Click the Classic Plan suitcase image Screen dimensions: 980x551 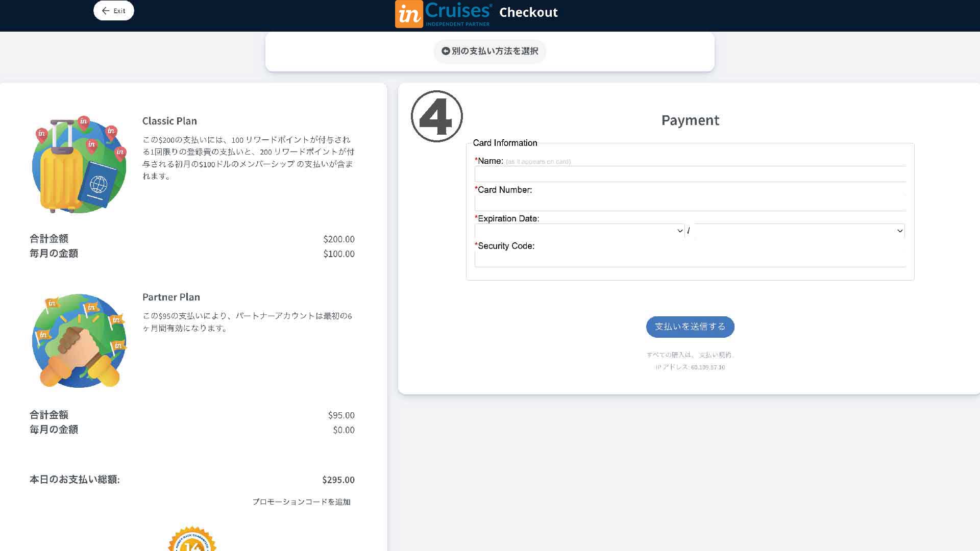tap(79, 165)
